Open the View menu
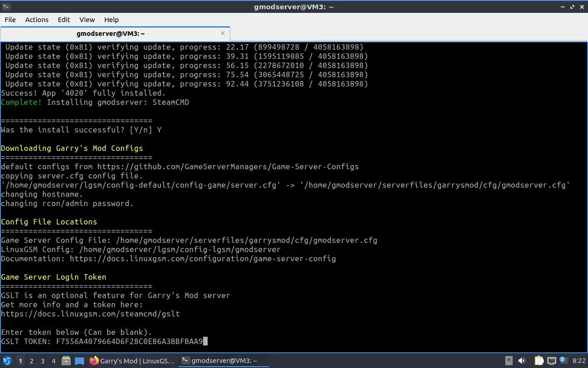 [87, 20]
